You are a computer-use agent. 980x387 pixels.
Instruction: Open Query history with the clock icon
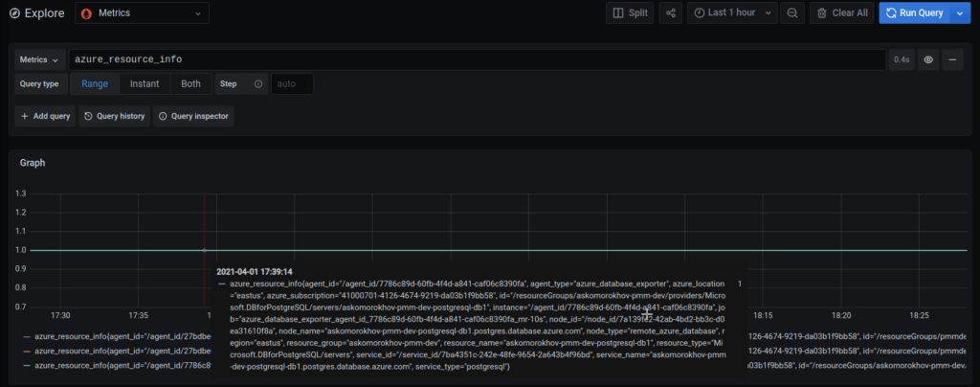114,116
